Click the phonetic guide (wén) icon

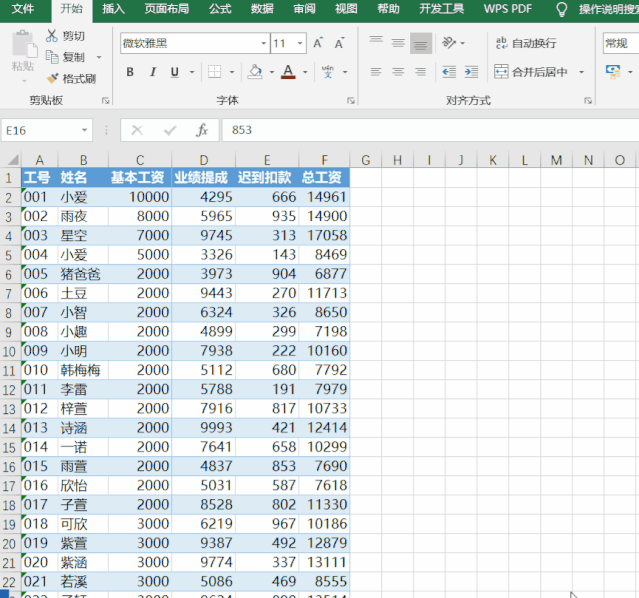coord(328,72)
